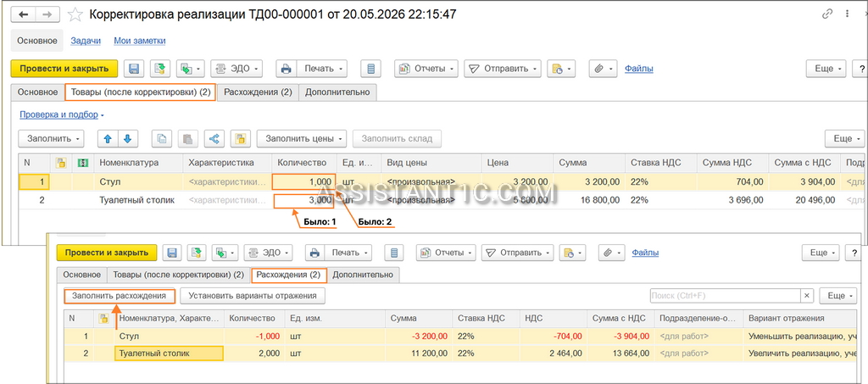Open the Печать dropdown in top toolbar

click(x=312, y=69)
